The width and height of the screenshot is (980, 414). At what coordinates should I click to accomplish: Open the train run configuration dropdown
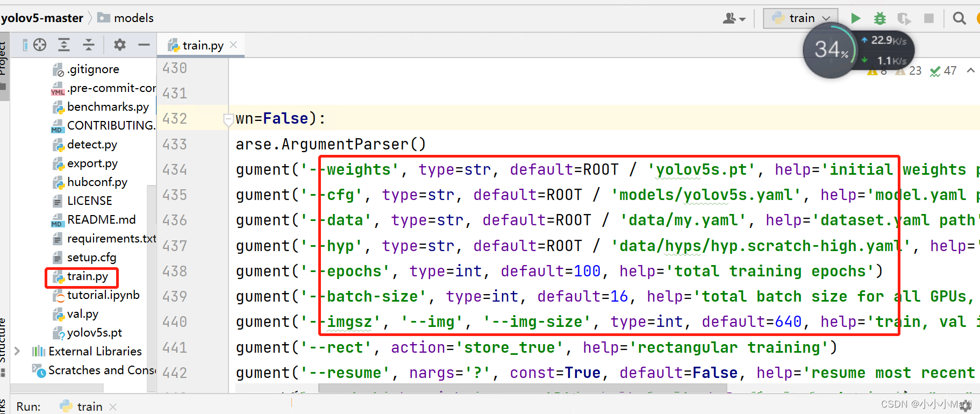[801, 18]
